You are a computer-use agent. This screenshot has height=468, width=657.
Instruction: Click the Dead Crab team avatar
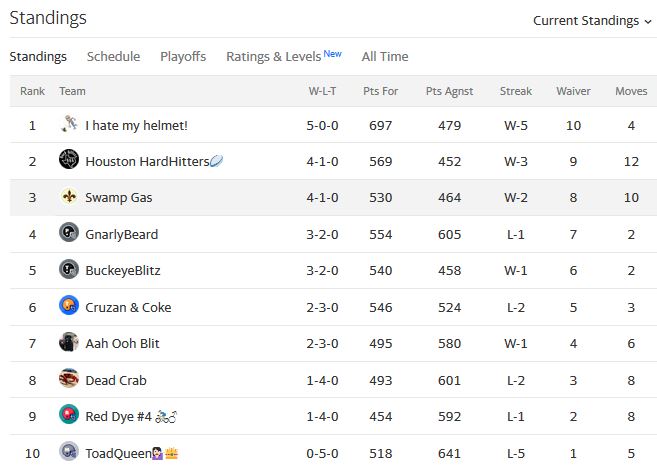point(69,378)
